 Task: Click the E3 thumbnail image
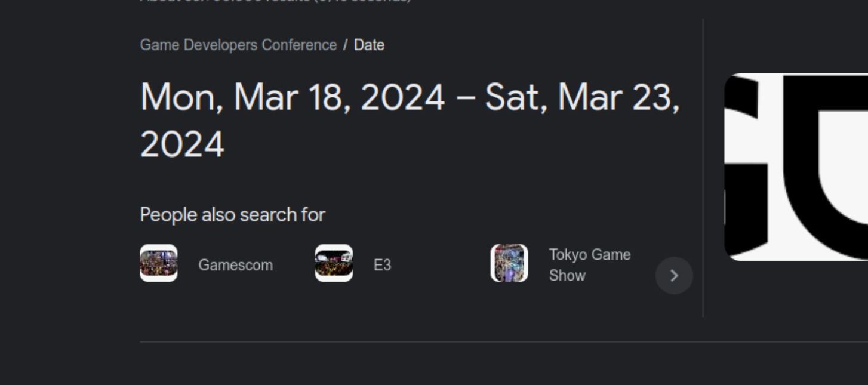coord(334,263)
